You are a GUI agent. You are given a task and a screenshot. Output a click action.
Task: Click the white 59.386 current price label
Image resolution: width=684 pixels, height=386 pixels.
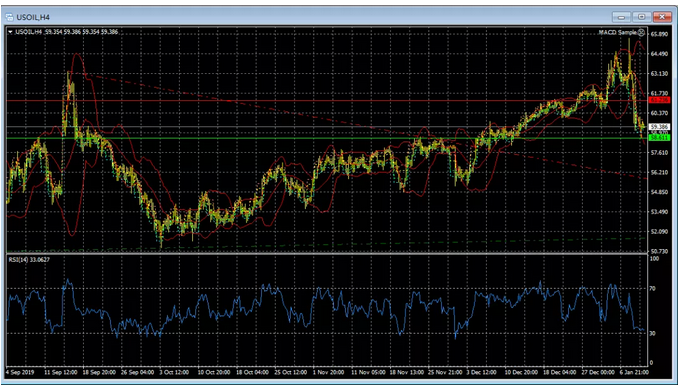(659, 127)
